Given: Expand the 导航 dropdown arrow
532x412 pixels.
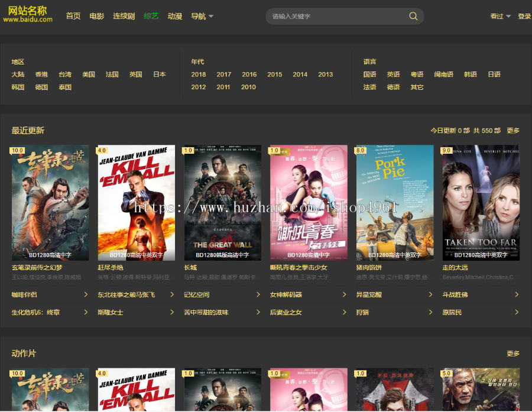Looking at the screenshot, I should [x=210, y=16].
